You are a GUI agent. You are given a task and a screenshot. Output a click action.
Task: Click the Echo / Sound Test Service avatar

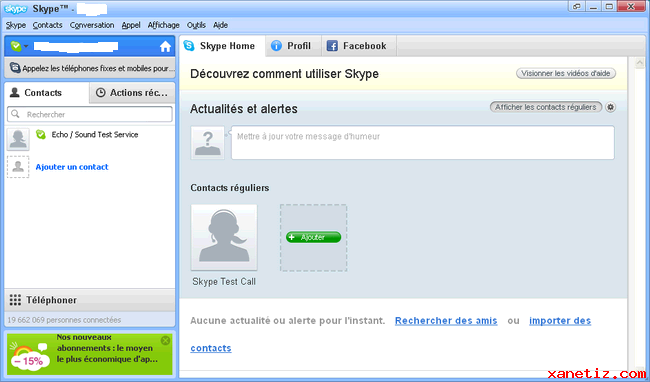(18, 139)
